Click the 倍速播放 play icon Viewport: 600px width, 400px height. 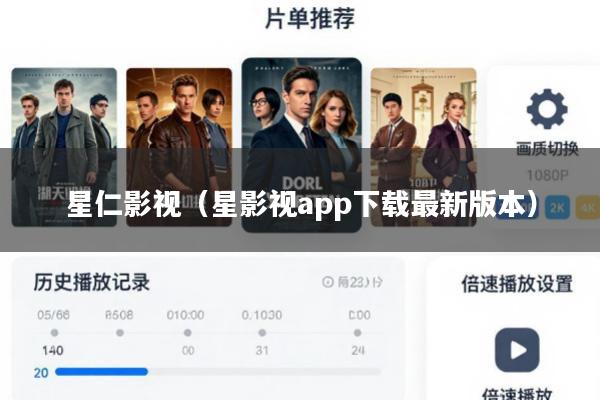tap(517, 349)
